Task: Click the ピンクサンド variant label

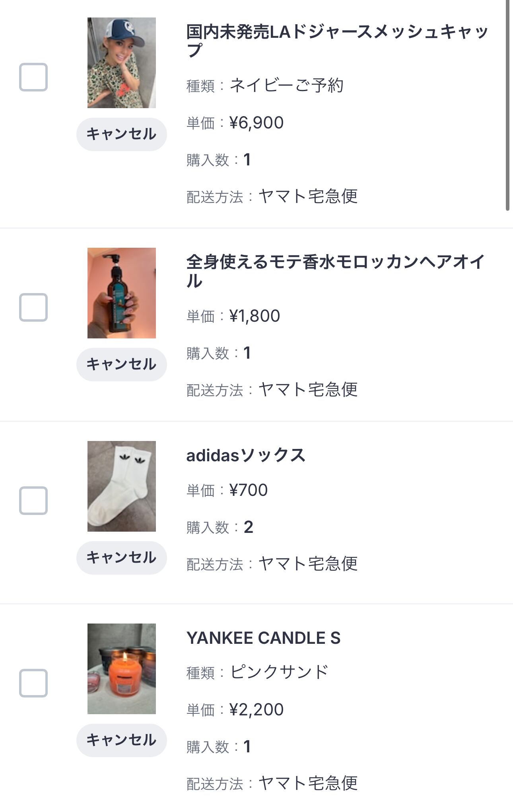Action: (x=279, y=672)
